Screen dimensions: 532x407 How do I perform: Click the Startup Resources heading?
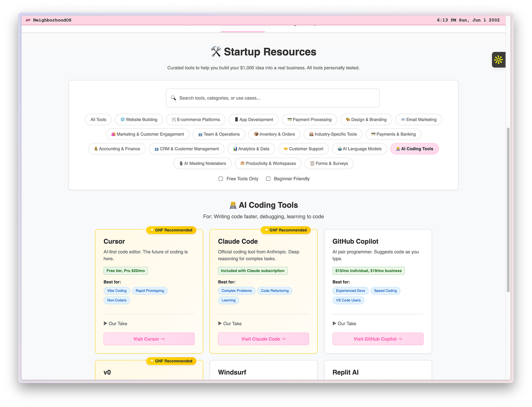[x=263, y=52]
